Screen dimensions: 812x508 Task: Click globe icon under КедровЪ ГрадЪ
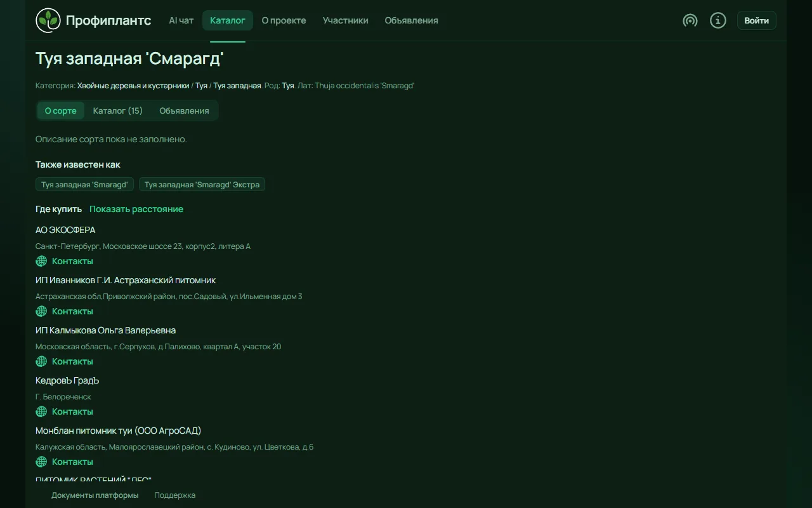coord(41,411)
